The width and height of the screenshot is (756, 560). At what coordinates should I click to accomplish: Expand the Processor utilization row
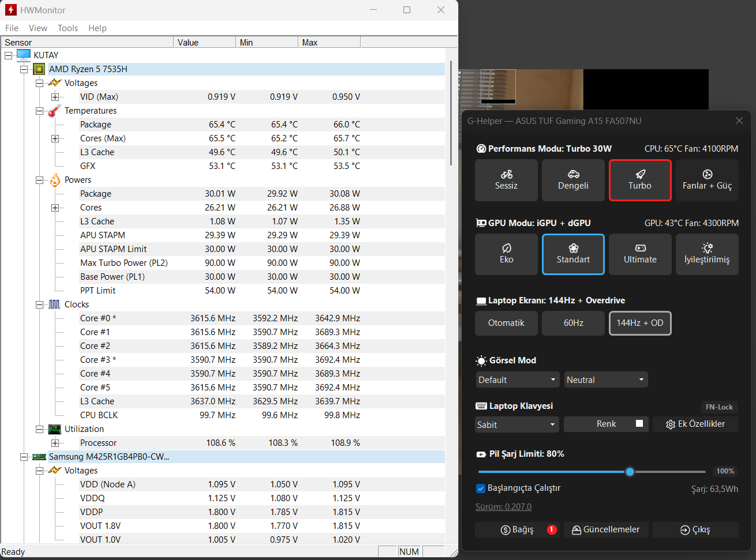point(55,443)
